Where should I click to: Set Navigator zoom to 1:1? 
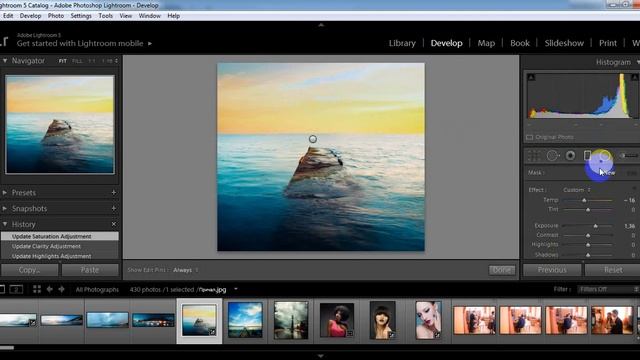click(92, 61)
